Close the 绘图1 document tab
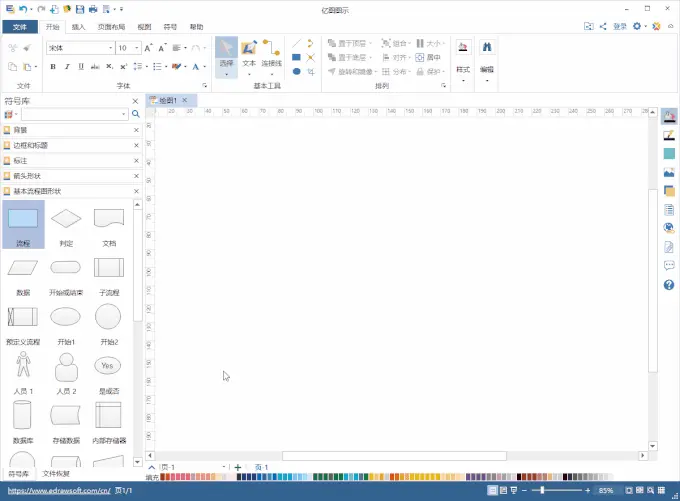 tap(185, 100)
